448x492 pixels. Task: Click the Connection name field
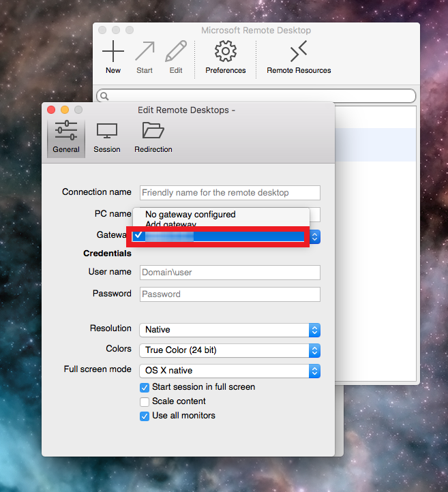(230, 193)
